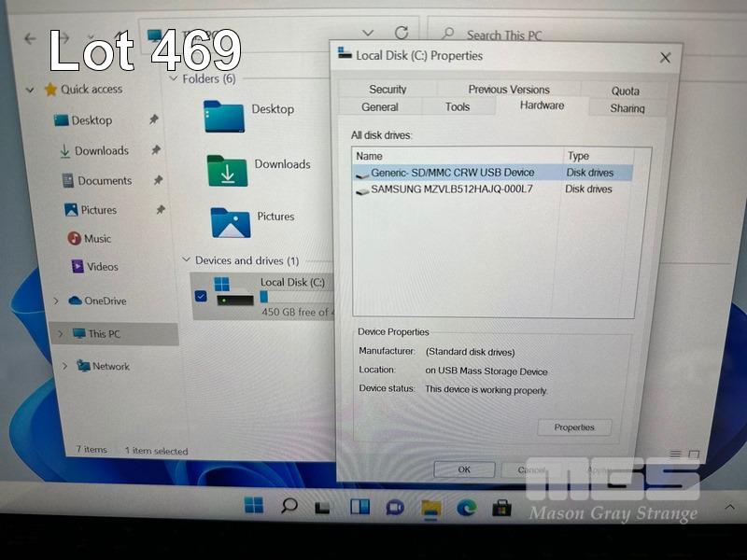Collapse the Quick access tree node
This screenshot has height=560, width=747.
pyautogui.click(x=31, y=91)
